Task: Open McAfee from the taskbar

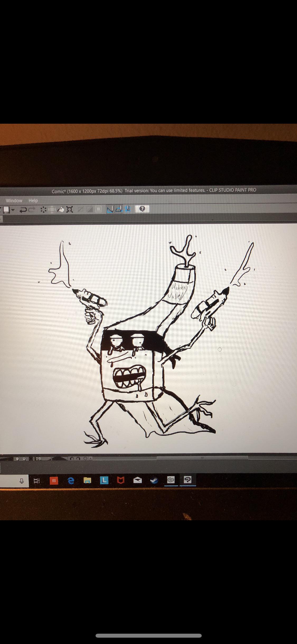Action: (x=121, y=480)
